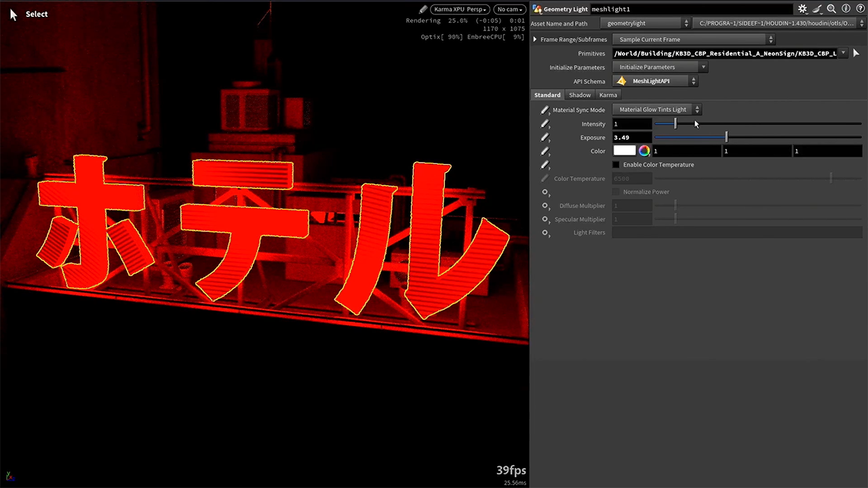868x488 pixels.
Task: Click the Exposure slider handle
Action: coord(726,138)
